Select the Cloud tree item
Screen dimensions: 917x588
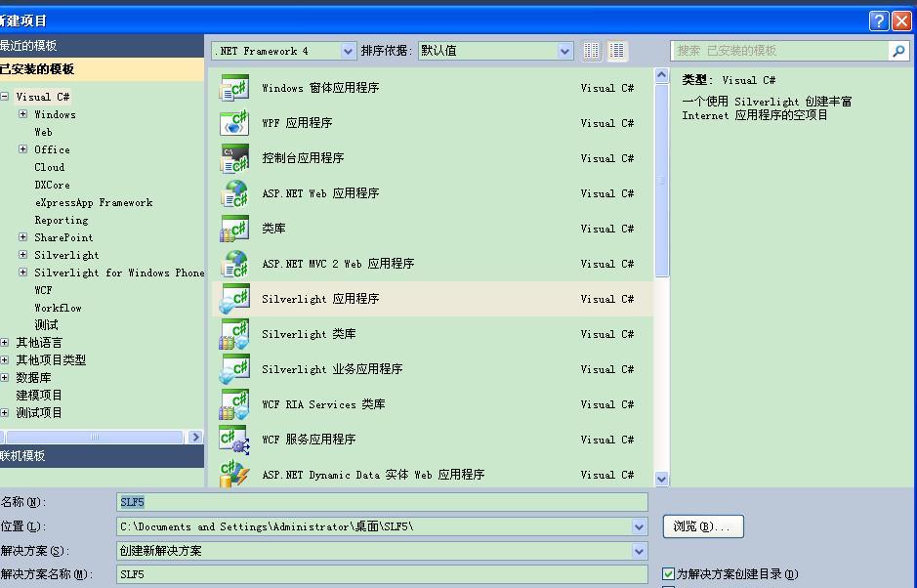49,167
